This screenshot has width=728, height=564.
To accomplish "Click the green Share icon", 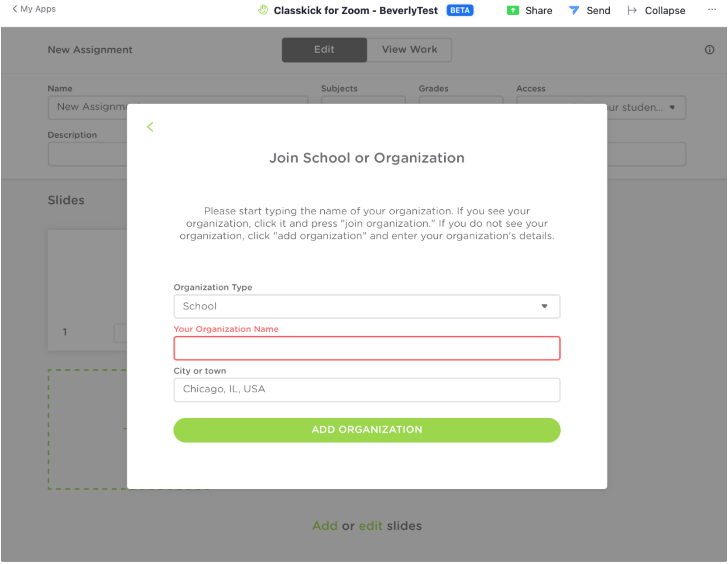I will click(x=513, y=10).
